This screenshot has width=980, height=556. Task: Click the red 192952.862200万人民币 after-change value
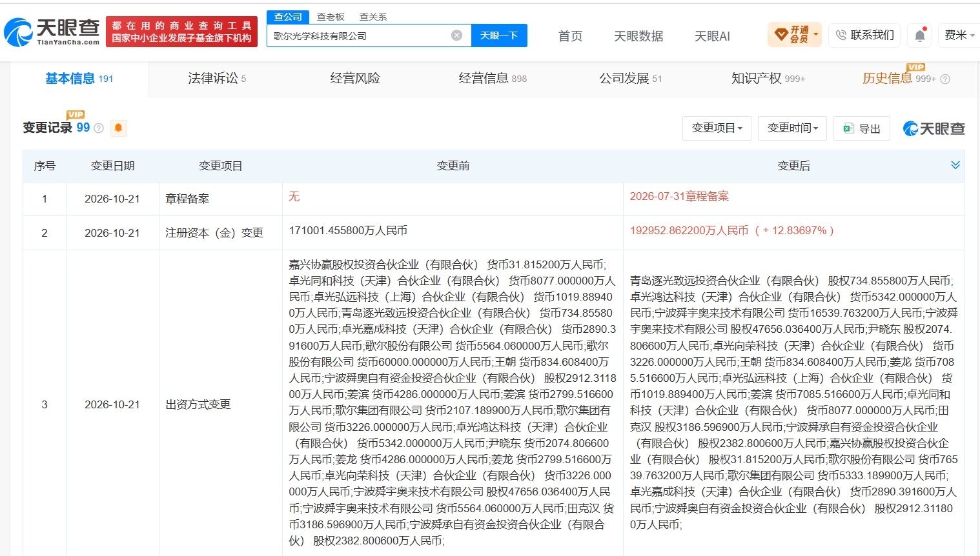tap(731, 230)
